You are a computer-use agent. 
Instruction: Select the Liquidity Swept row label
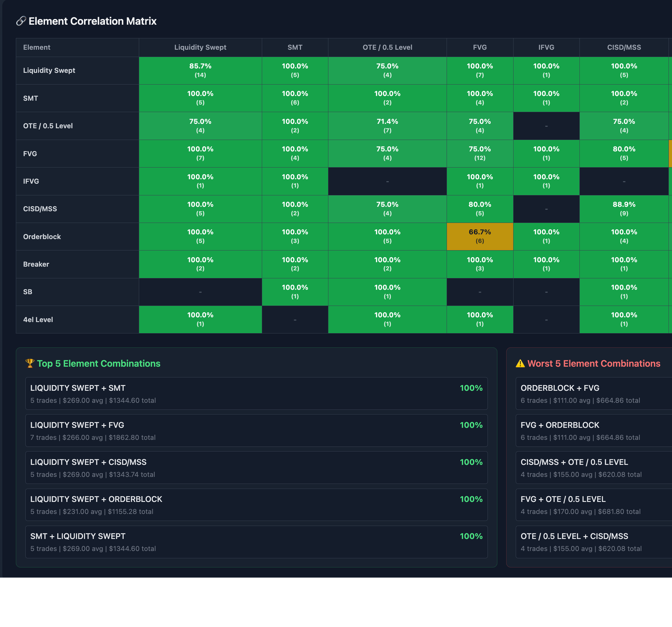49,71
